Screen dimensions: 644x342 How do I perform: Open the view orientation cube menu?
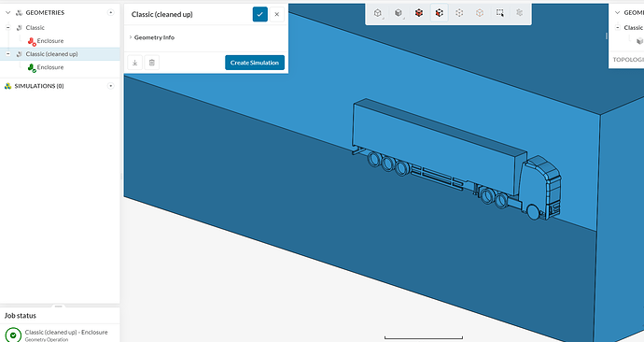pyautogui.click(x=378, y=13)
